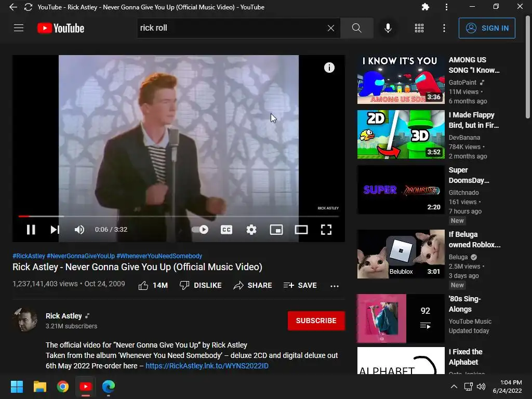Image resolution: width=532 pixels, height=399 pixels.
Task: Open the extensions puzzle icon
Action: click(x=425, y=7)
